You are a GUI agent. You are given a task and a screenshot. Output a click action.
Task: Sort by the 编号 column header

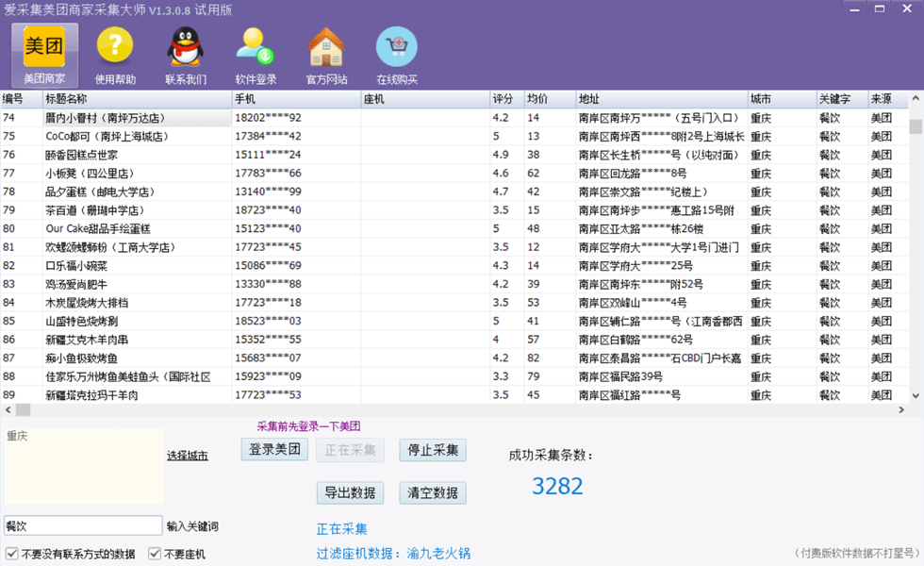(22, 99)
